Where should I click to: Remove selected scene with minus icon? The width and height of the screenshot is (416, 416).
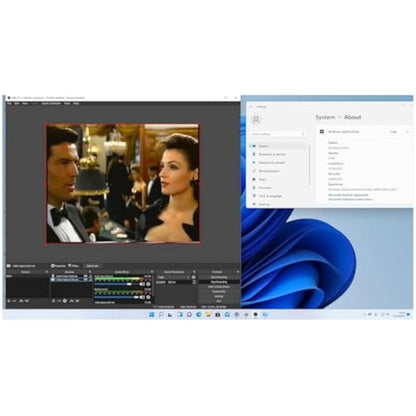(x=14, y=301)
